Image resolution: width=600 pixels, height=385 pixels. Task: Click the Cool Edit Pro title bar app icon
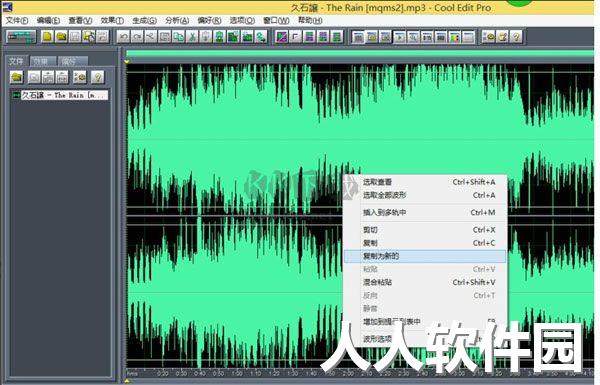coord(8,7)
